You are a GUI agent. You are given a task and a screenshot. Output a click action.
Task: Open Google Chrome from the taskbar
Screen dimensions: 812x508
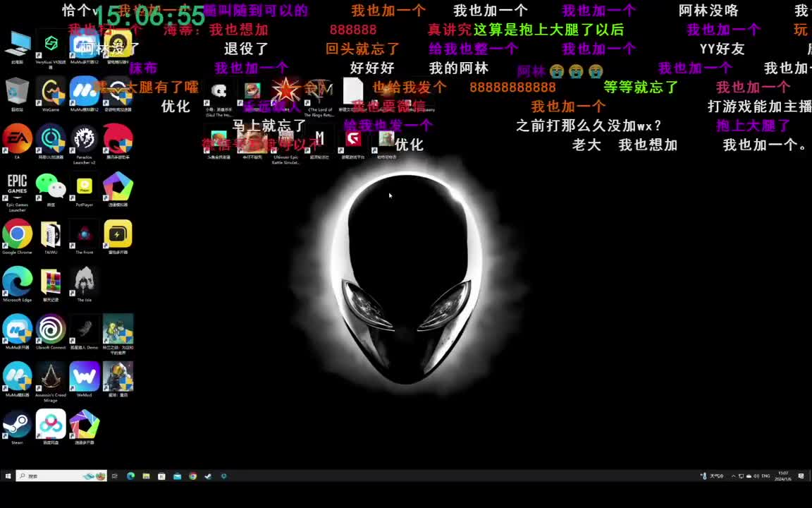192,476
